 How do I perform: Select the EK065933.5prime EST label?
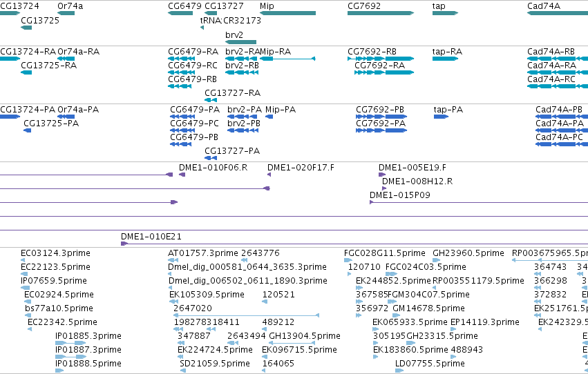coord(410,322)
